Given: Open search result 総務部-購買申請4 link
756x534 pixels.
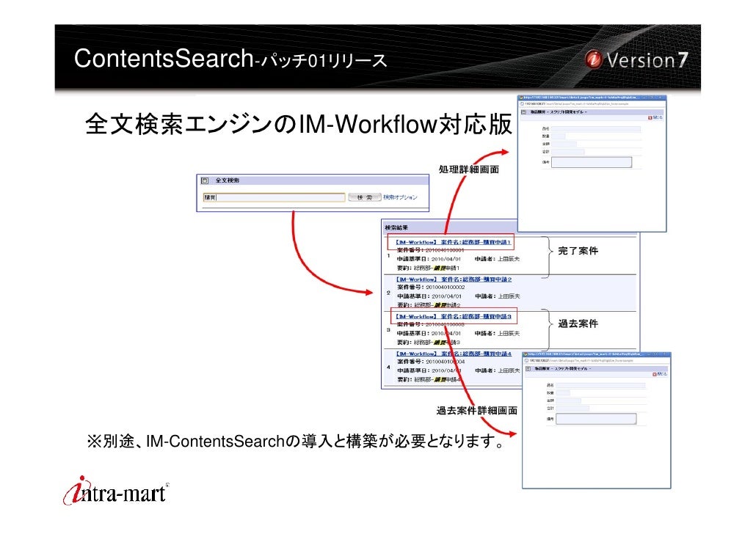Looking at the screenshot, I should 453,354.
